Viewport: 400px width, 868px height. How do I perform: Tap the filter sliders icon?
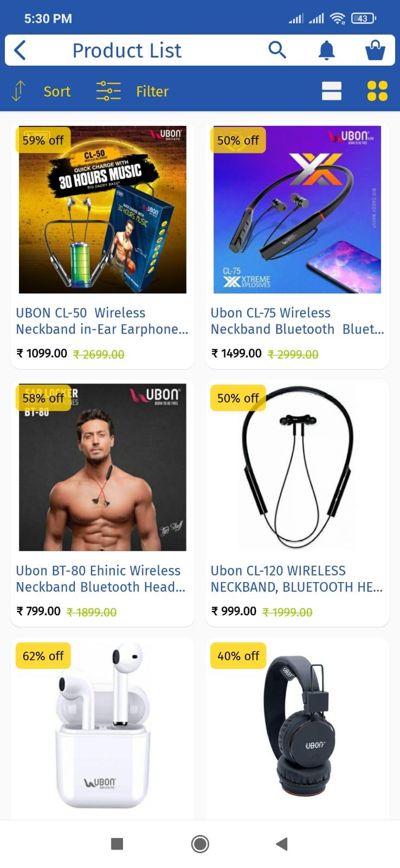pyautogui.click(x=108, y=91)
